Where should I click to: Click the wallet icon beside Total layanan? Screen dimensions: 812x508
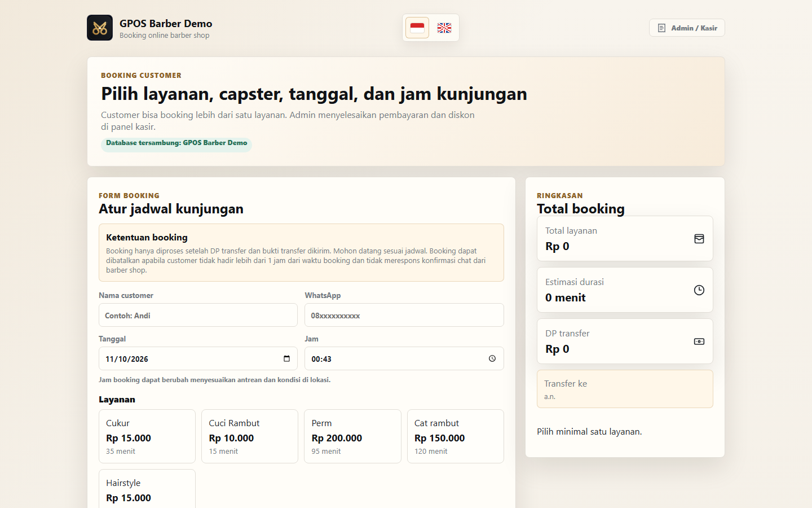699,239
